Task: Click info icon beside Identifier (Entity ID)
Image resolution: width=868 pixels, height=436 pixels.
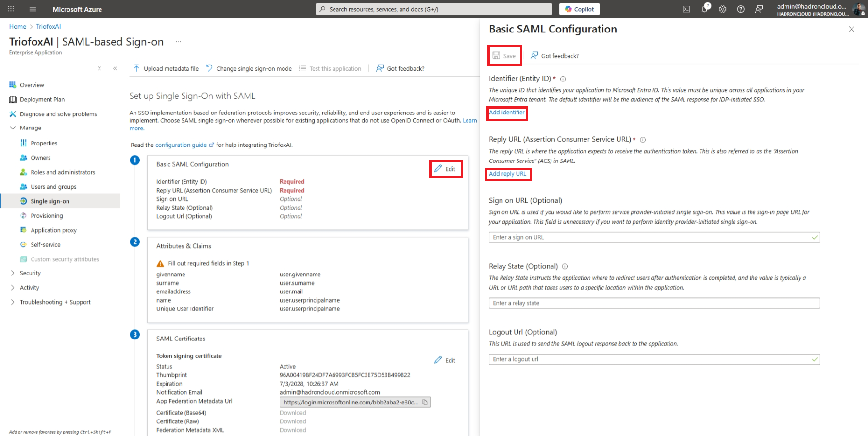Action: click(563, 79)
